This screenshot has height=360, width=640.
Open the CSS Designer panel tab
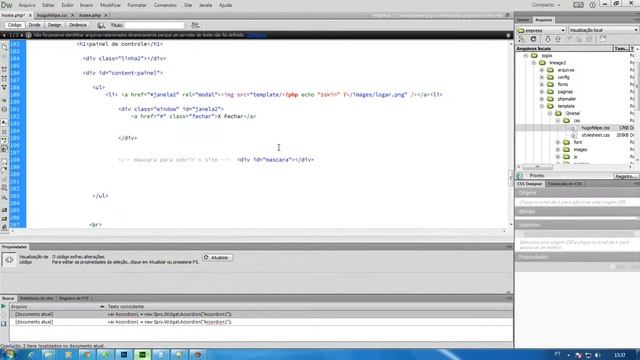click(529, 184)
